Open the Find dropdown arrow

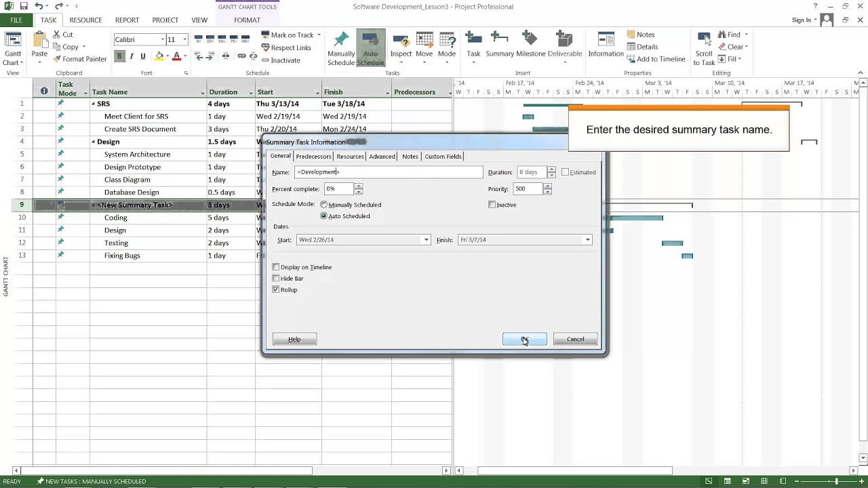(746, 35)
